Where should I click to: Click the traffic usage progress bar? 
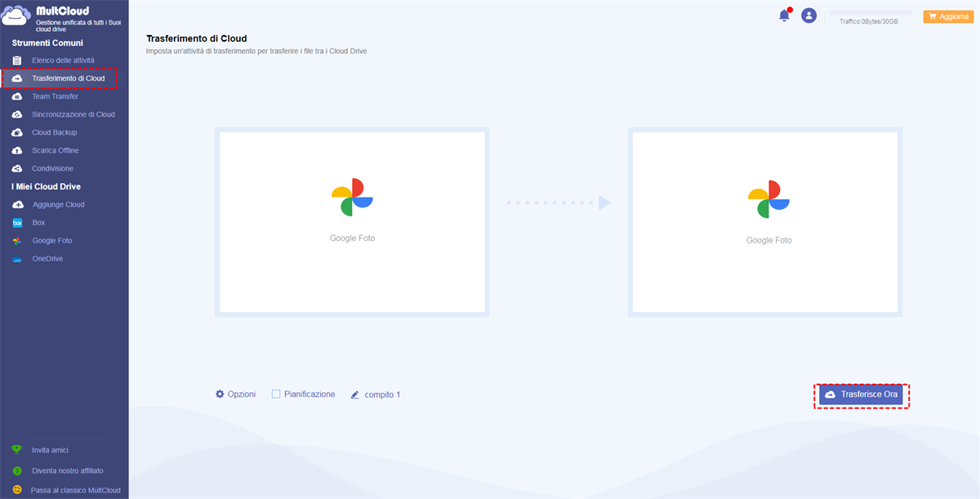coord(871,13)
